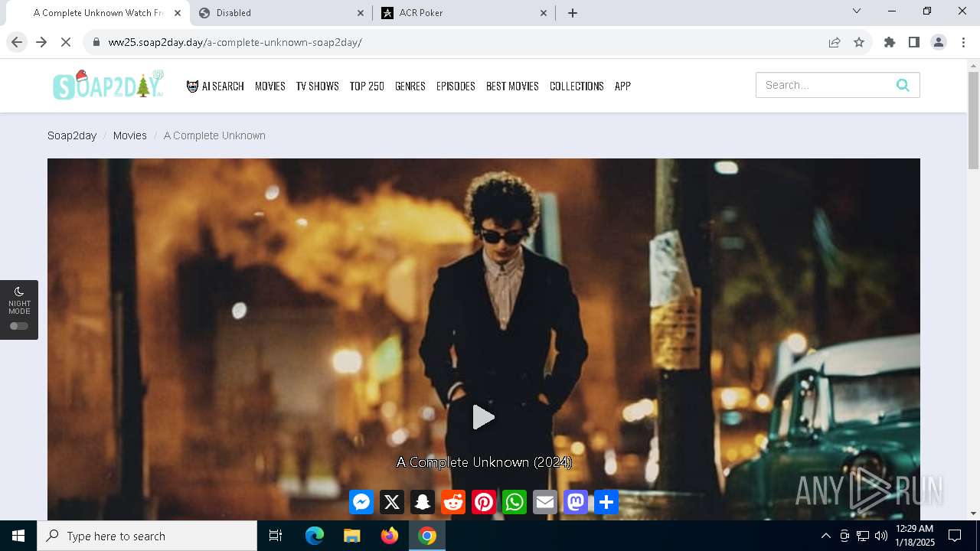Share on WhatsApp icon
The width and height of the screenshot is (980, 551).
514,502
